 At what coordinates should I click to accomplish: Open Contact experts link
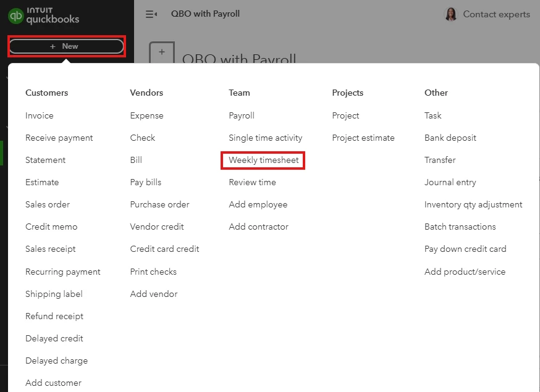(496, 14)
